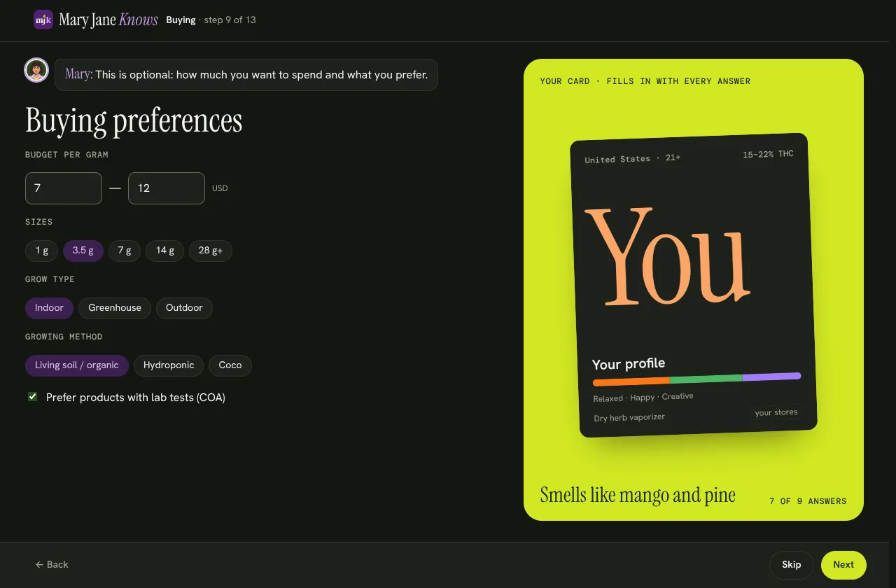This screenshot has width=896, height=588.
Task: Go back using the Back button
Action: coord(52,565)
